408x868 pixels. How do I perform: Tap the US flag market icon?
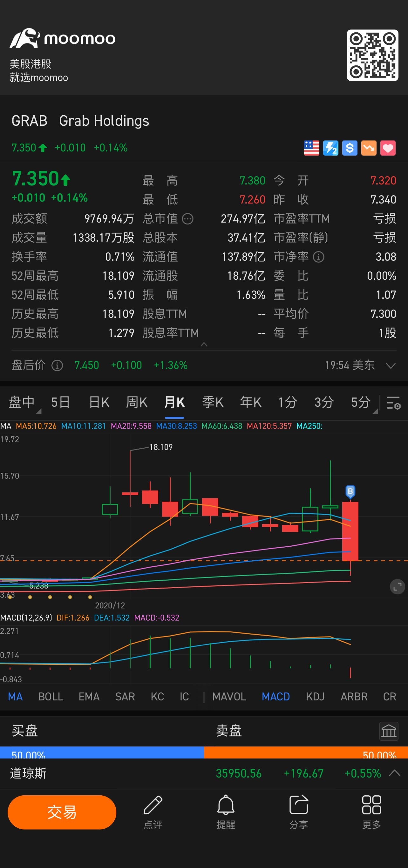(312, 148)
